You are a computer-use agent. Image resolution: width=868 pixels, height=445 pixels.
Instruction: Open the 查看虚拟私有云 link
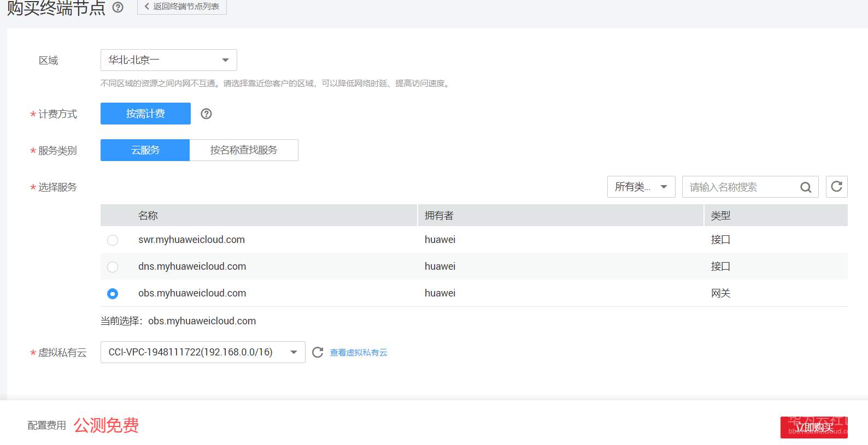[359, 353]
